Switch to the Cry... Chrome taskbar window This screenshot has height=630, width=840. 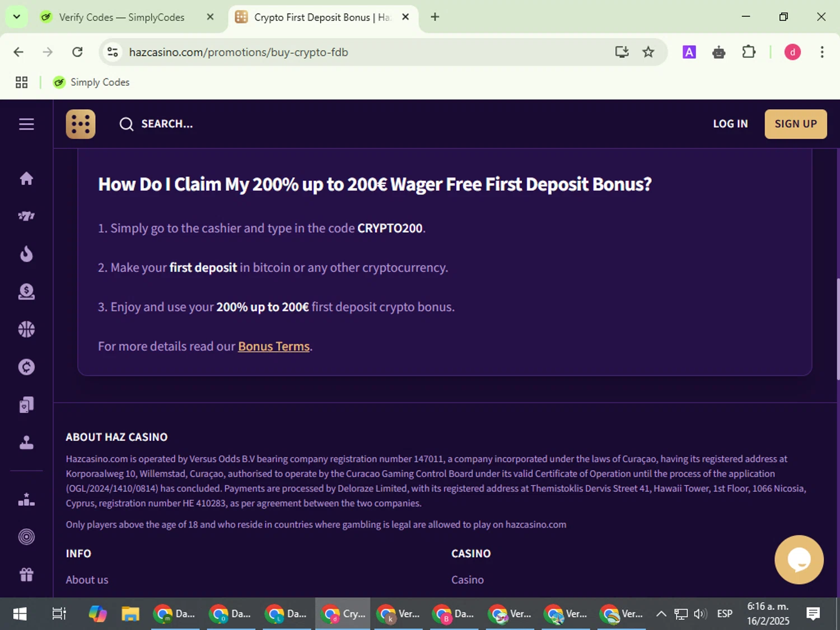[x=343, y=614]
